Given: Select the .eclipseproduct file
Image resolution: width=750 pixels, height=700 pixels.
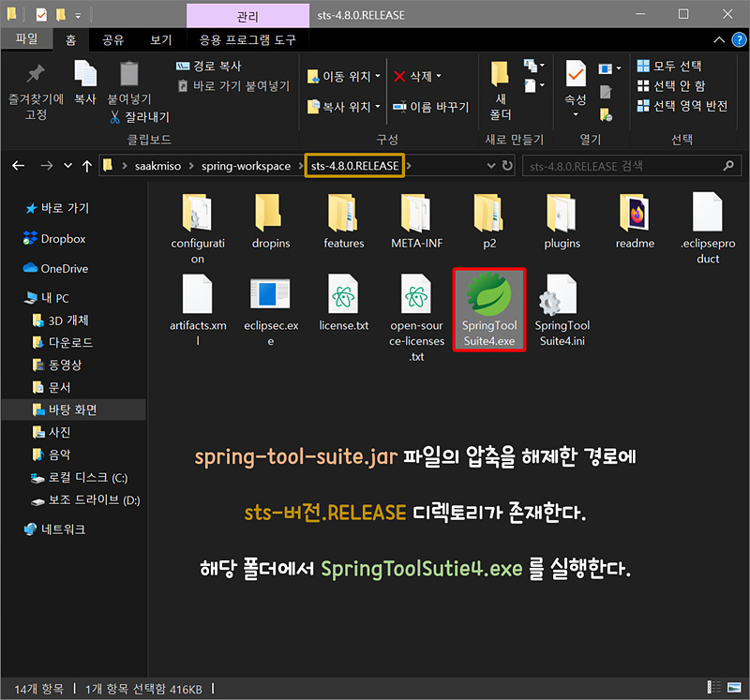Looking at the screenshot, I should point(708,229).
